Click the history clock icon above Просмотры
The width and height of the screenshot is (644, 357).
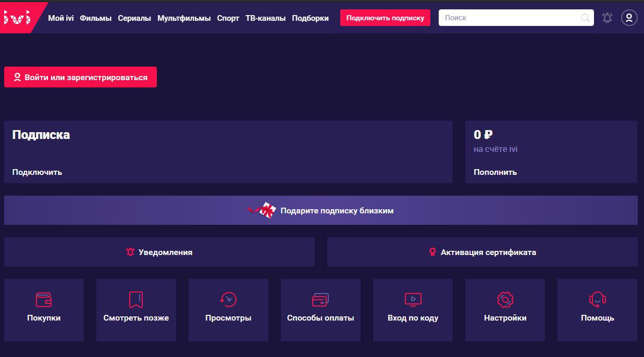point(228,300)
